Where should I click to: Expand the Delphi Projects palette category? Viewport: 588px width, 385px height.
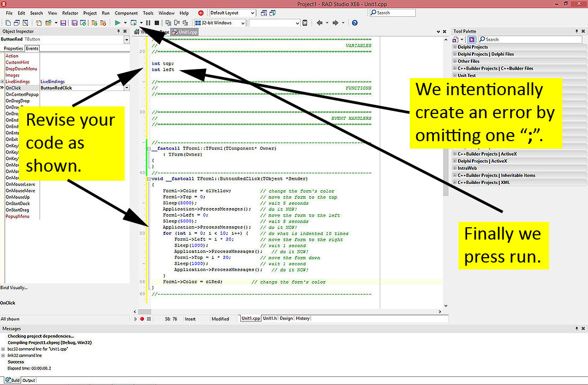pyautogui.click(x=454, y=47)
